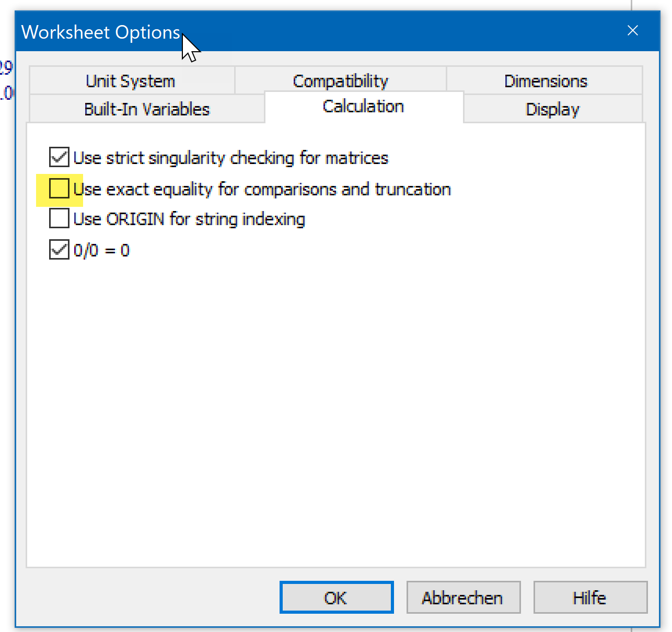Enable exact equality for comparisons and truncation
Image resolution: width=672 pixels, height=632 pixels.
59,188
